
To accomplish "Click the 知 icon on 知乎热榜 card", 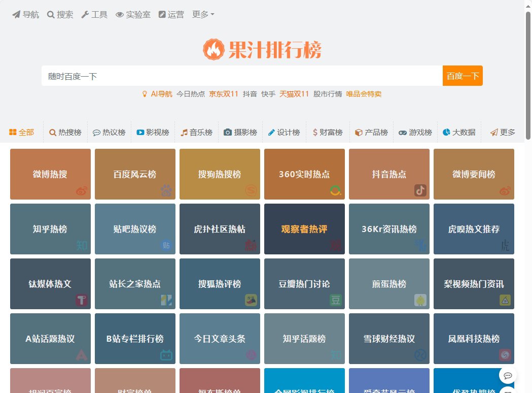I will click(x=81, y=244).
